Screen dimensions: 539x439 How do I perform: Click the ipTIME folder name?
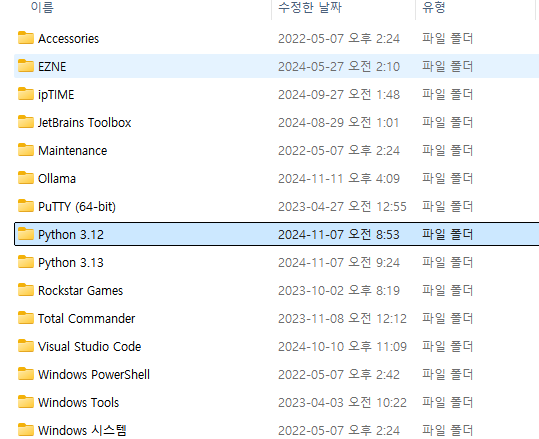pos(56,95)
